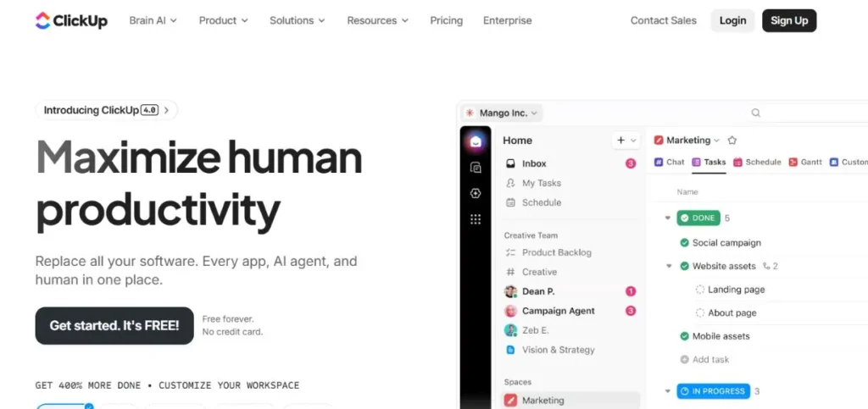Click Add task under DONE group

pos(704,359)
